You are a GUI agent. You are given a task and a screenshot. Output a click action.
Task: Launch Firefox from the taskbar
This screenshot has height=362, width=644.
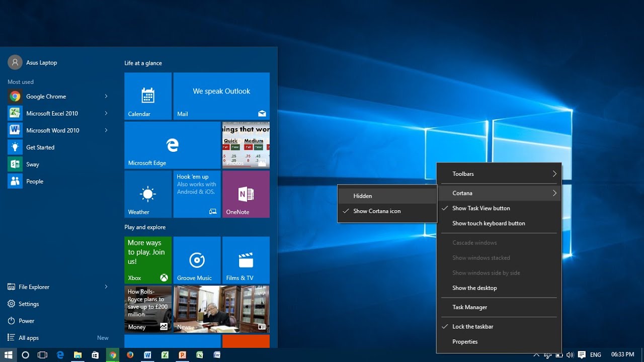pos(130,355)
